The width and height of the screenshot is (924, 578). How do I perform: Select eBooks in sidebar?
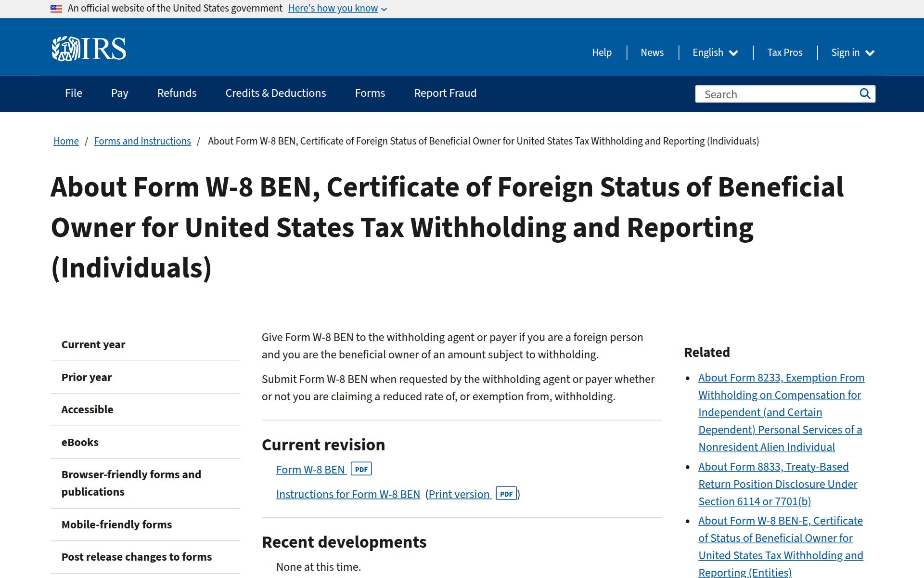(145, 443)
